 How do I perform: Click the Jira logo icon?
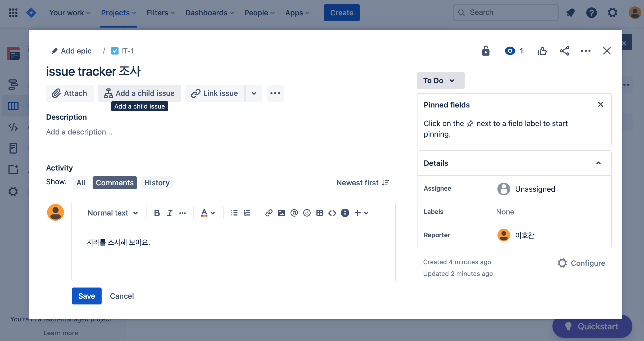pyautogui.click(x=31, y=13)
